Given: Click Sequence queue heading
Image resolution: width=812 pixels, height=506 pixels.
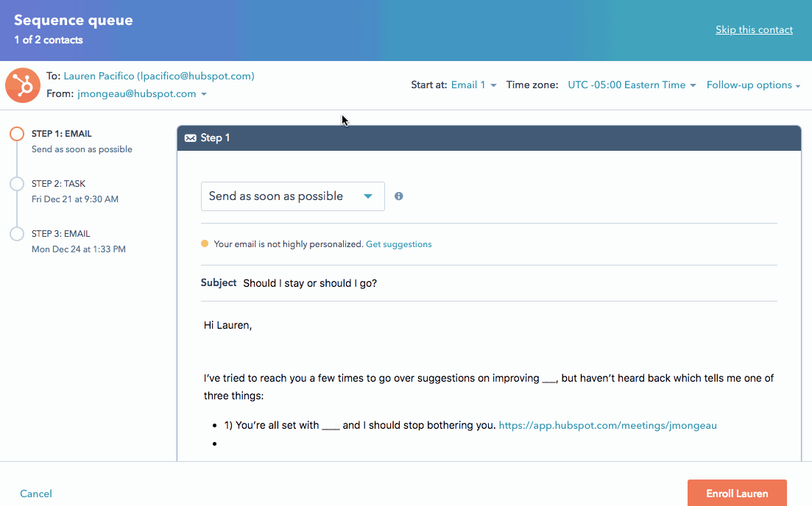Looking at the screenshot, I should (74, 20).
